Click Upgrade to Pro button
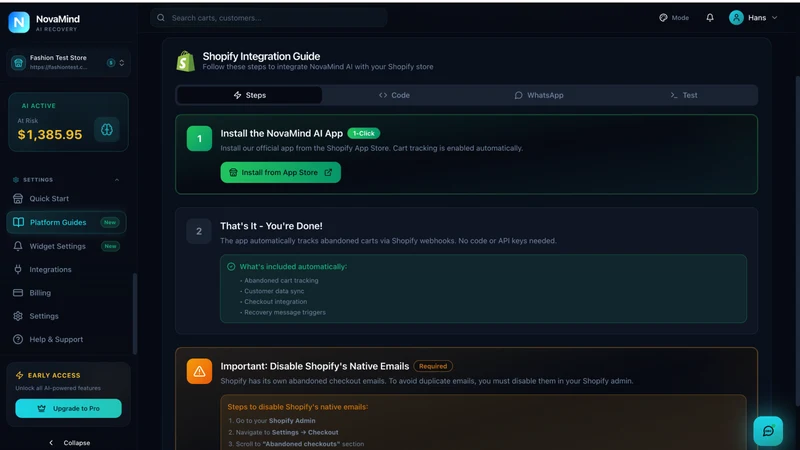 (x=68, y=408)
